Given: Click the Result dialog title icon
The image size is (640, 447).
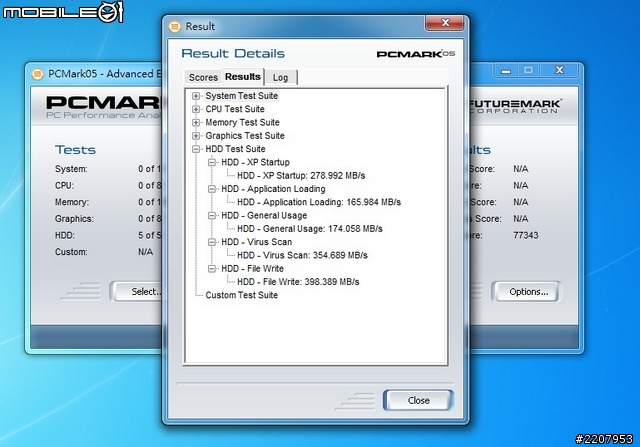Looking at the screenshot, I should [x=175, y=27].
